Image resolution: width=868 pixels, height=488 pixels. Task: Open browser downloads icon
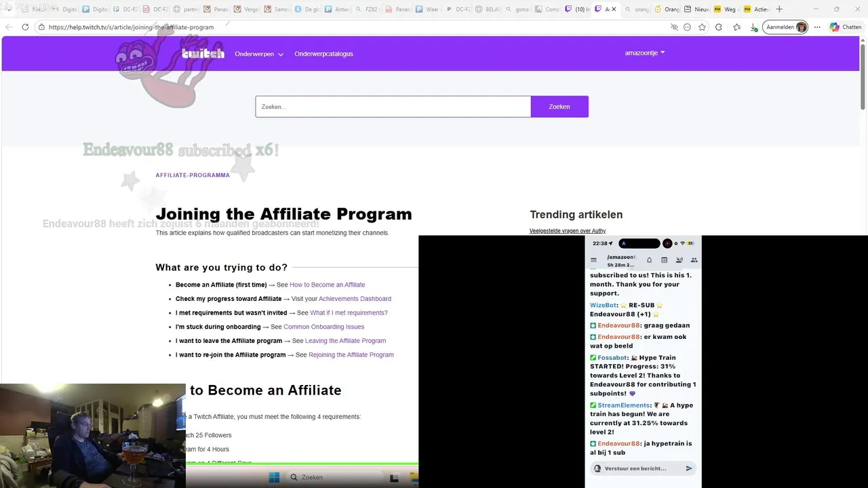pyautogui.click(x=754, y=27)
